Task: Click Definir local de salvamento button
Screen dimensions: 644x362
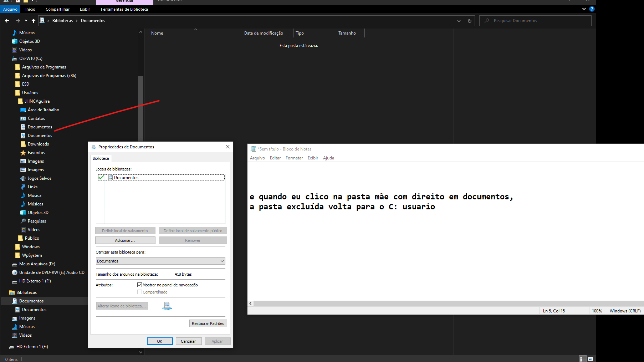Action: click(x=125, y=231)
